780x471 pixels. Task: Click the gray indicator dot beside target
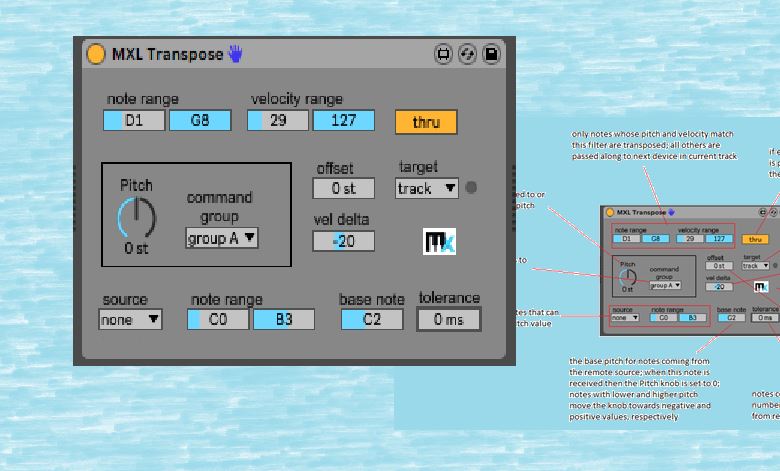[x=472, y=187]
